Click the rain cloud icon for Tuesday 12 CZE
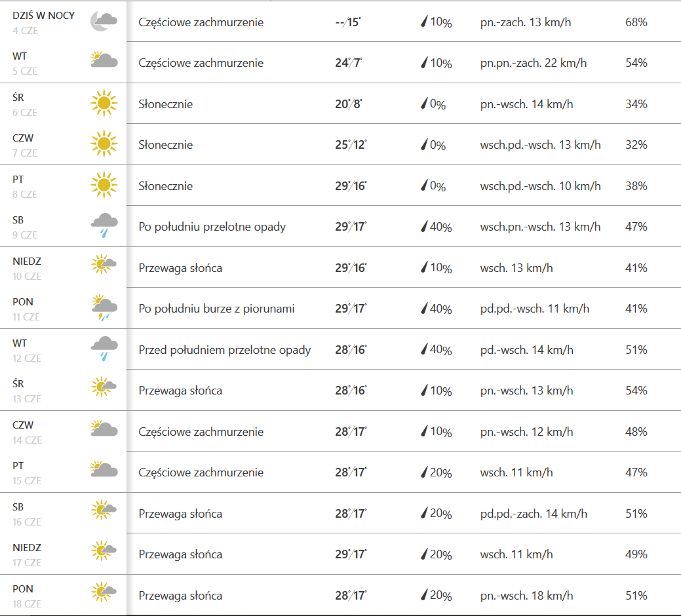This screenshot has height=616, width=681. point(104,349)
